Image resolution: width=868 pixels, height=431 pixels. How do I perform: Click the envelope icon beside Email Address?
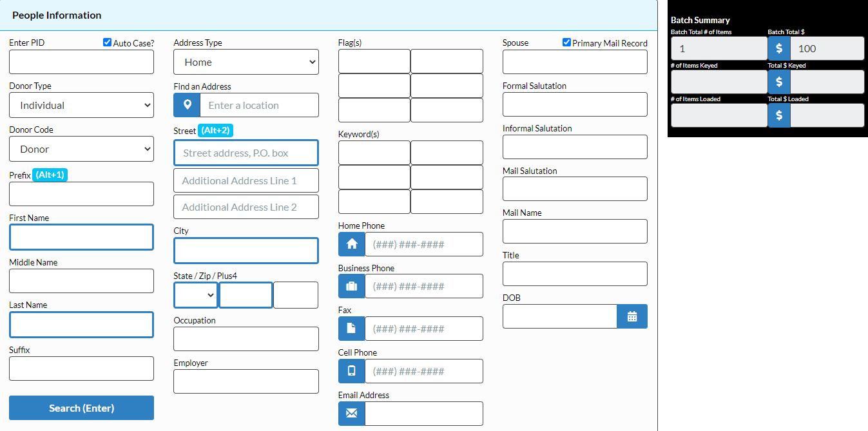coord(351,413)
